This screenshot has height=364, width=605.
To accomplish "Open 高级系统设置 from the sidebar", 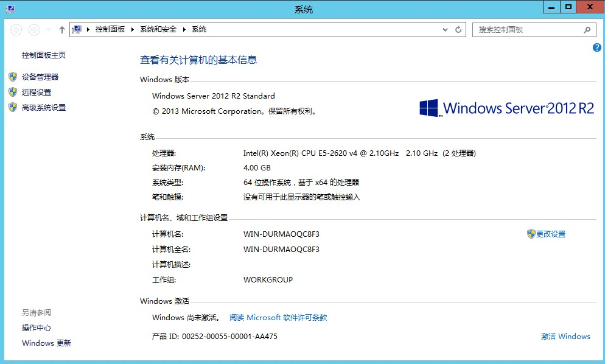I will 44,108.
